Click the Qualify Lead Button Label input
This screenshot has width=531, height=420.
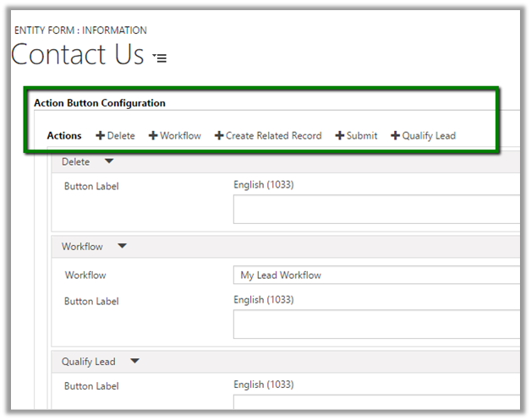[x=376, y=406]
